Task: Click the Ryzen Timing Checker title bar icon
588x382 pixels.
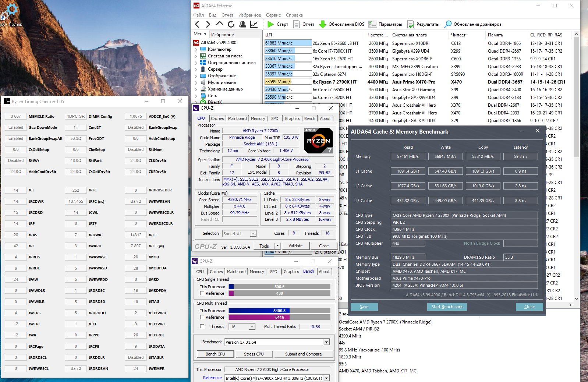Action: click(x=7, y=101)
